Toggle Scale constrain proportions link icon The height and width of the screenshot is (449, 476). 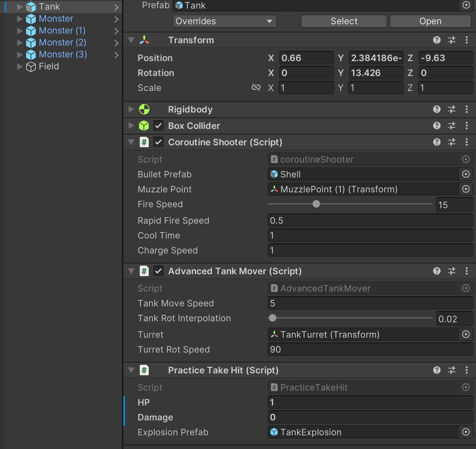point(256,88)
